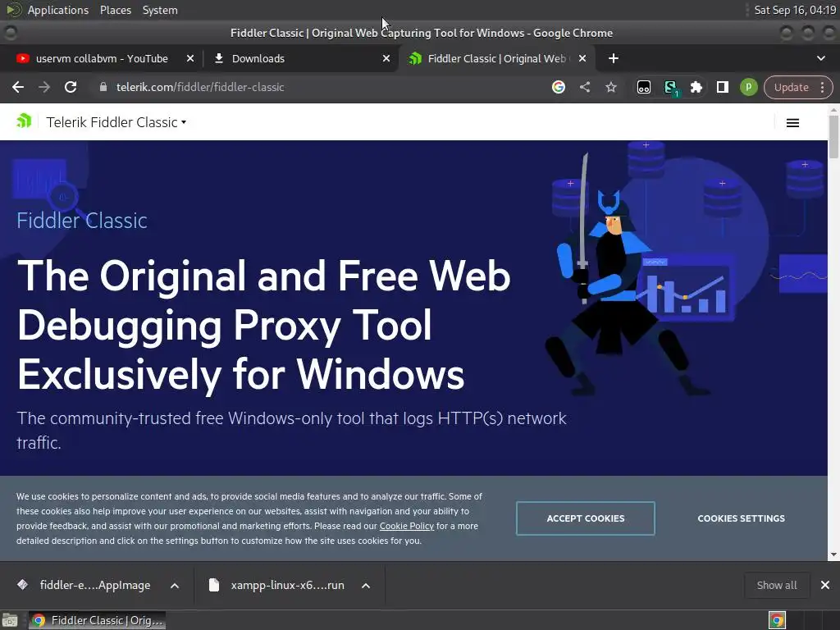Image resolution: width=840 pixels, height=630 pixels.
Task: Close the Downloads tab
Action: [386, 58]
